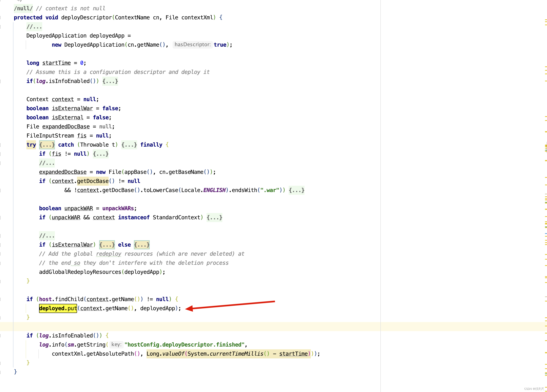Viewport: 547px width, 392px height.
Task: Expand the folded if (fis != null) block
Action: (x=101, y=154)
